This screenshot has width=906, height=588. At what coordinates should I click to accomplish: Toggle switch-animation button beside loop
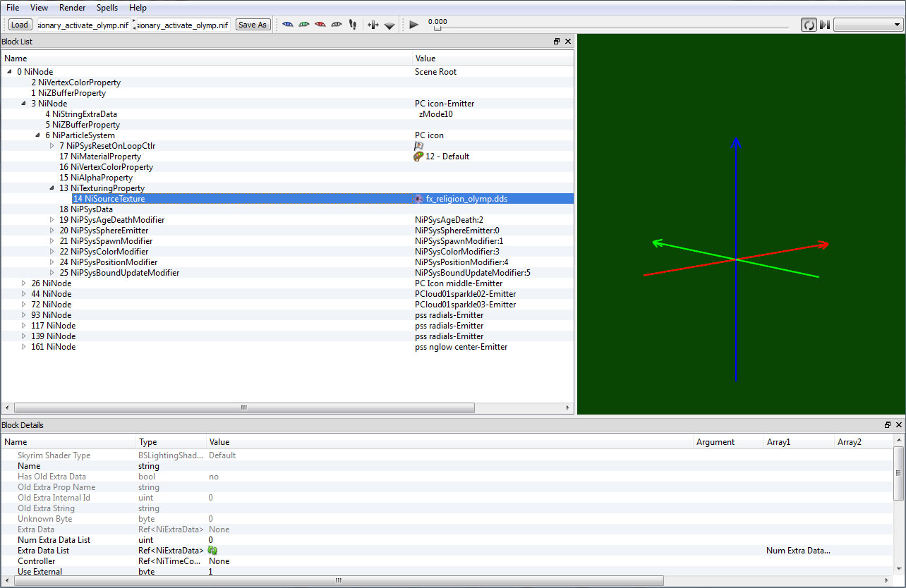pyautogui.click(x=824, y=25)
